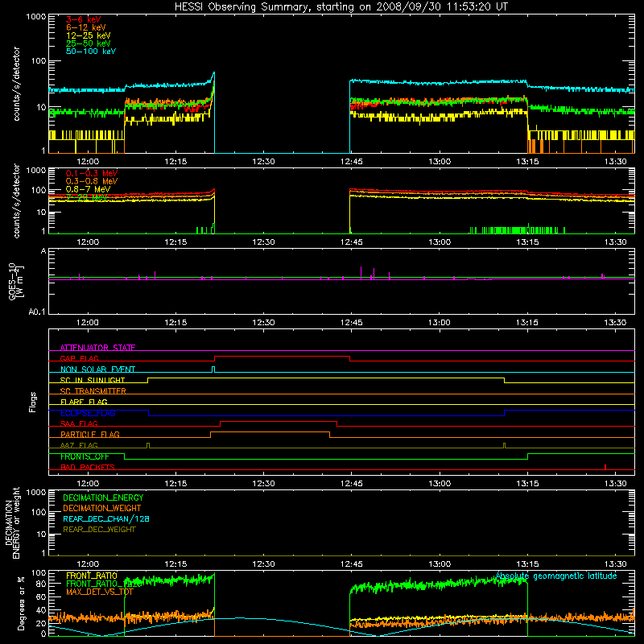644x644 pixels.
Task: Select the ATTENUATOR_STATE flag label
Action: pos(97,348)
